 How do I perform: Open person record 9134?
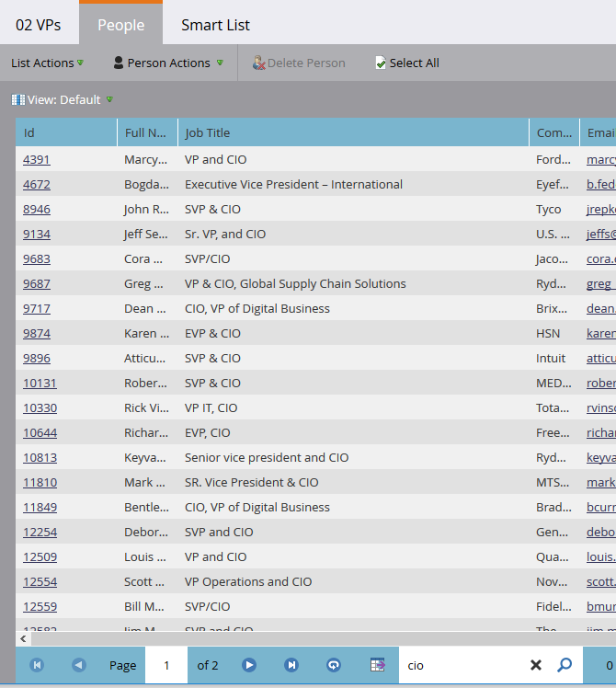click(37, 234)
